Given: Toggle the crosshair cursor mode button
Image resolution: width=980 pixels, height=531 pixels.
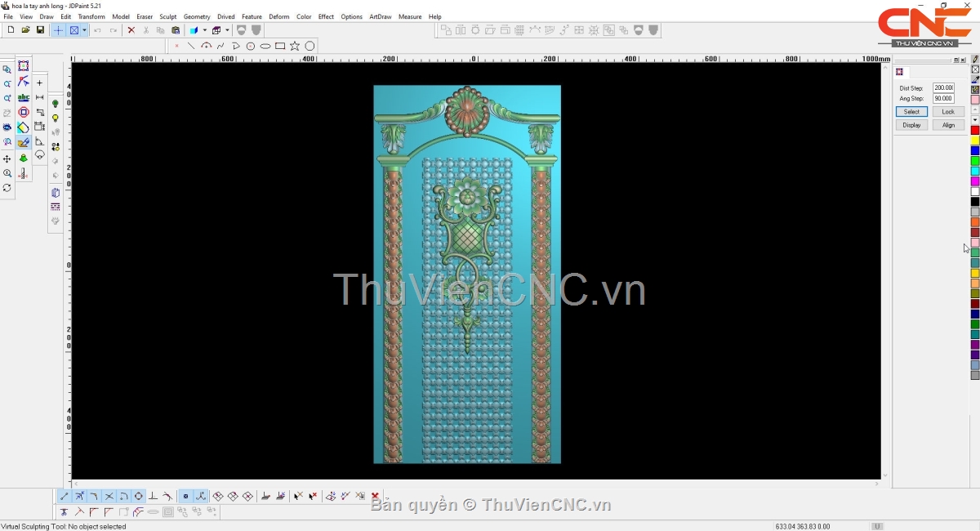Looking at the screenshot, I should coord(58,30).
